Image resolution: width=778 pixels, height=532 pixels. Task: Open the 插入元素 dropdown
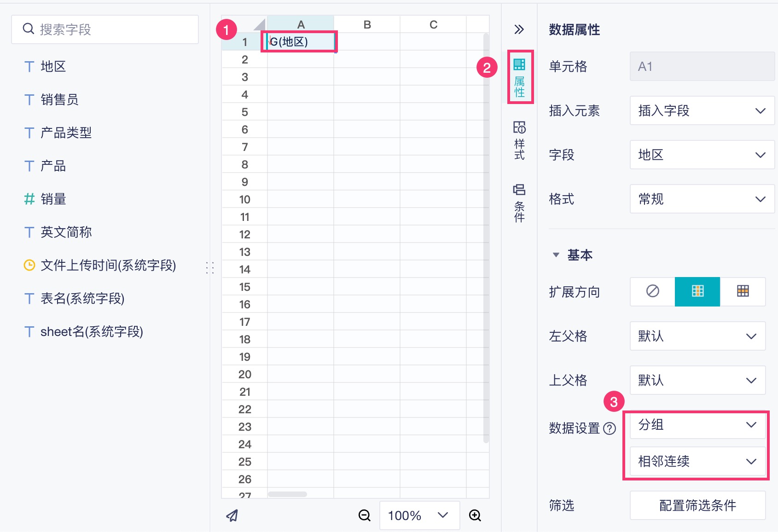coord(702,110)
